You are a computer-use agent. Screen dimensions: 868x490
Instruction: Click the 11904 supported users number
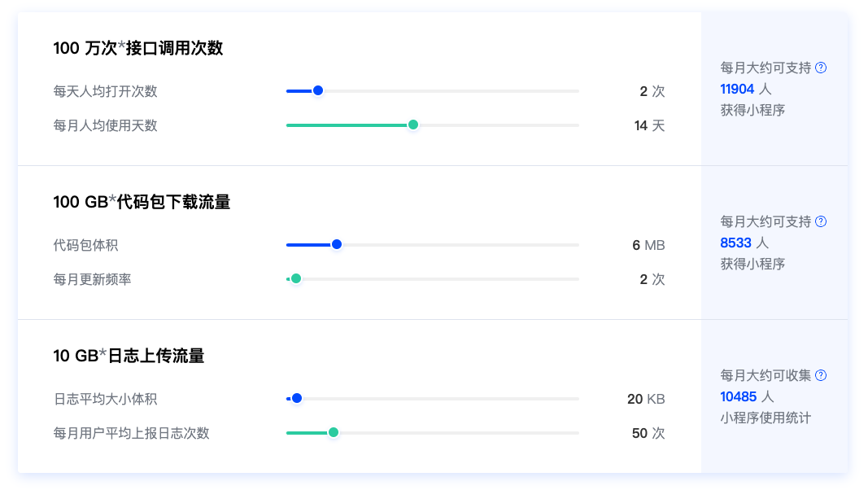pyautogui.click(x=737, y=89)
